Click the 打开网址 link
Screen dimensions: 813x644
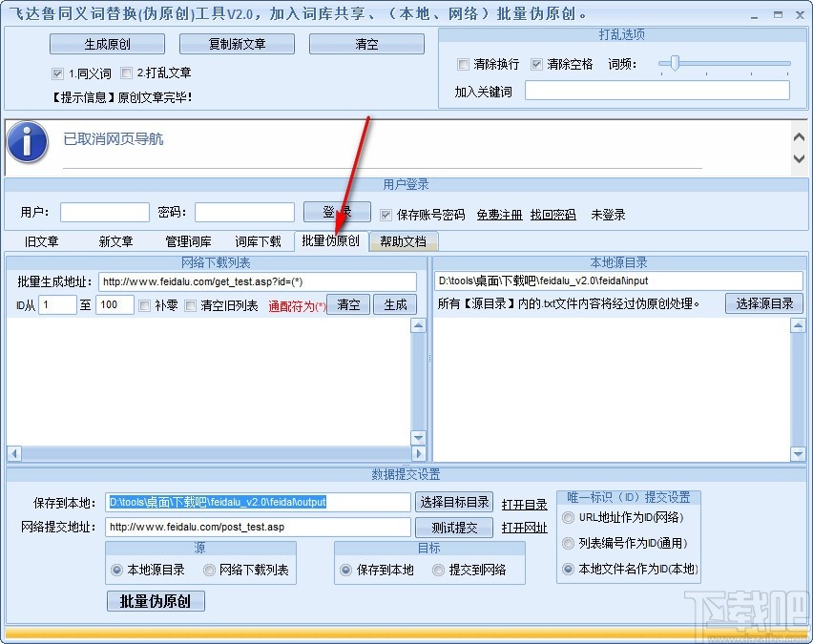pos(524,528)
